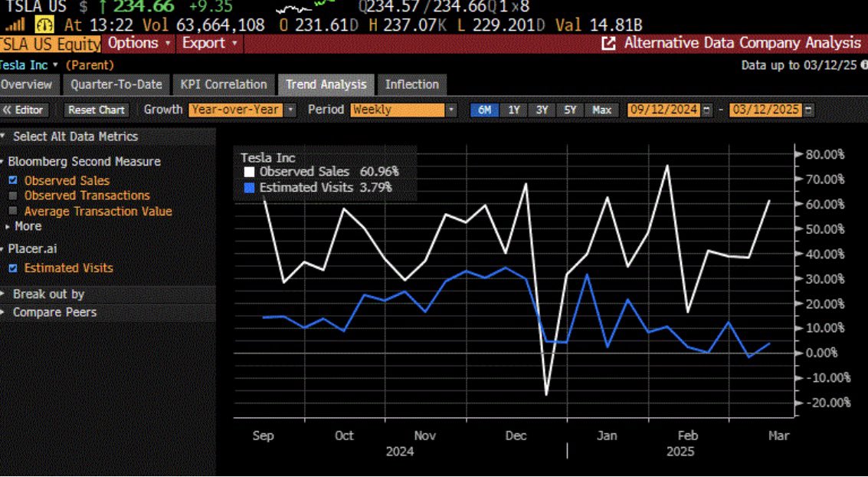This screenshot has height=477, width=868.
Task: Switch to the Quarter-To-Date tab
Action: 116,85
